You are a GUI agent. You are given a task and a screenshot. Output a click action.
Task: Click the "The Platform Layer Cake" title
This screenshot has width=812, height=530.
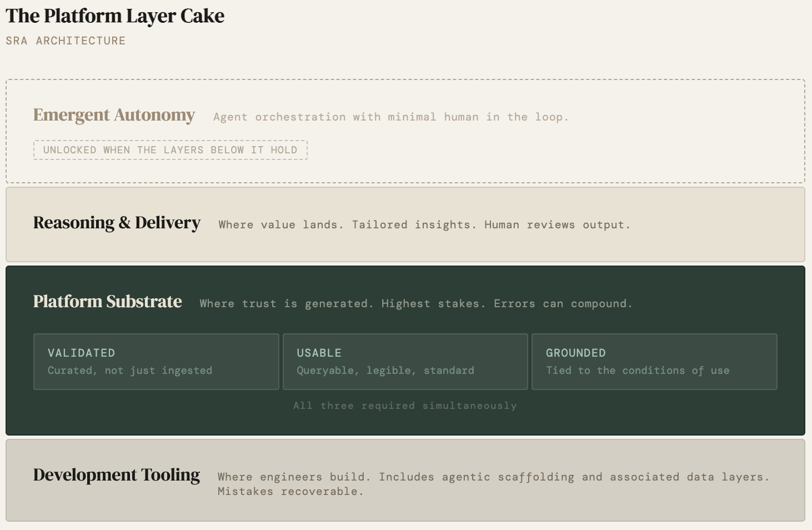(115, 16)
